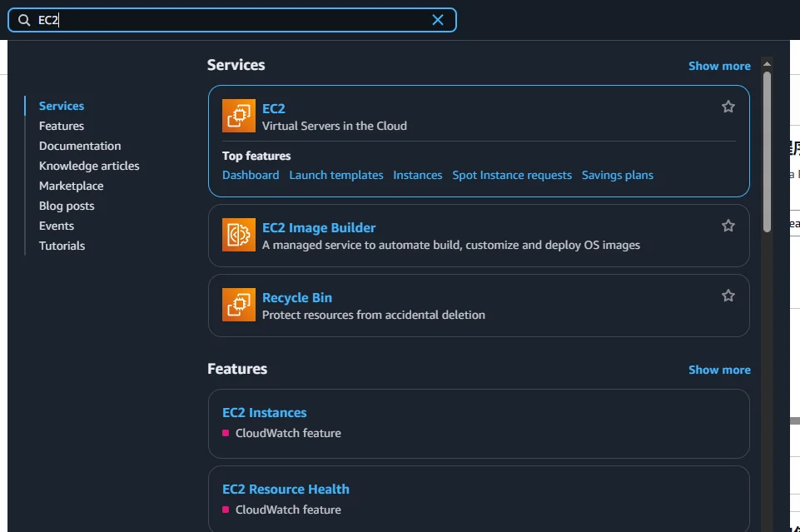Screen dimensions: 800x532
Task: Open the Documentation category
Action: pyautogui.click(x=80, y=146)
